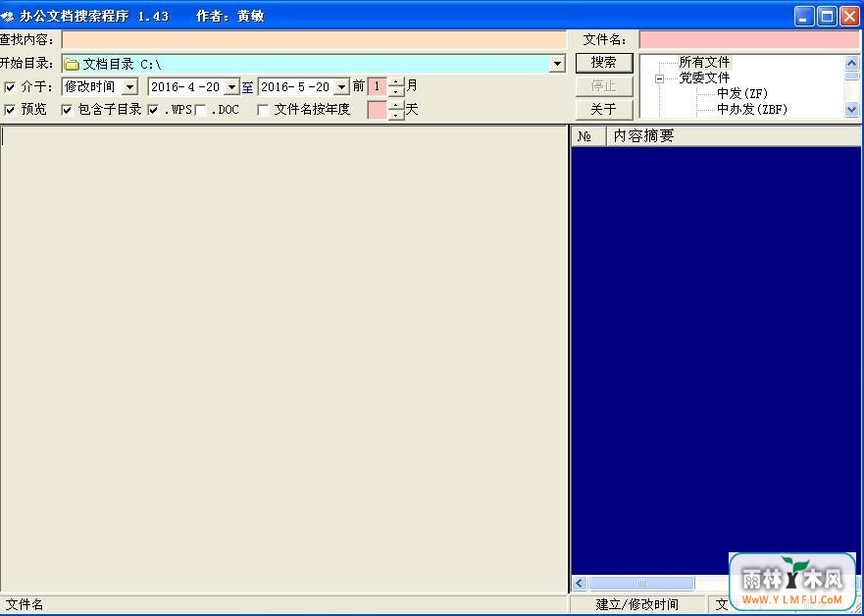Click the horizontal scrollbar thumb

pyautogui.click(x=641, y=583)
